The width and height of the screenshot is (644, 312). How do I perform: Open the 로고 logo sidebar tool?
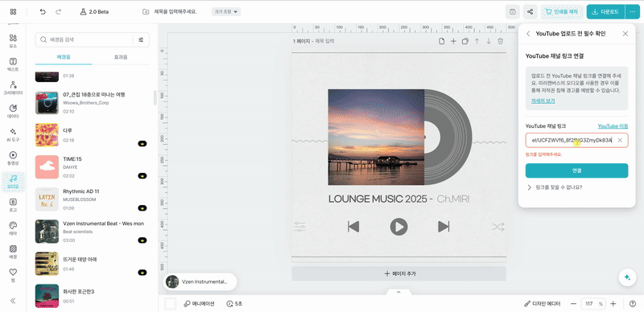pos(13,205)
